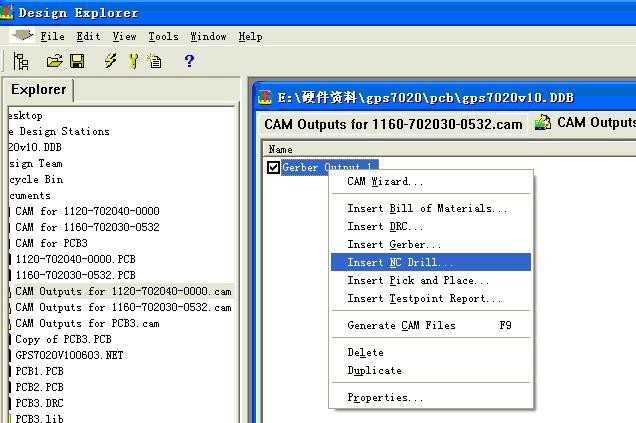The image size is (636, 423).
Task: Click the system menu arrow icon beside File
Action: pyautogui.click(x=22, y=36)
